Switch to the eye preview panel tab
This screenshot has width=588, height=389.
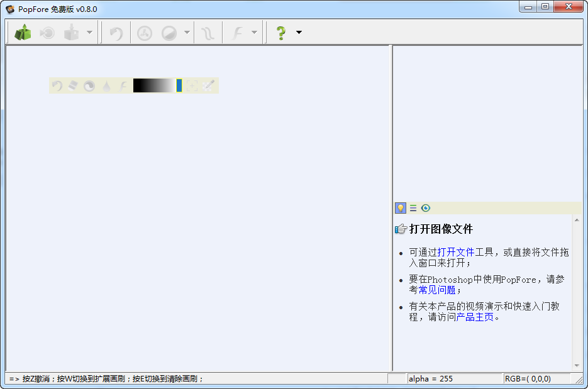click(426, 208)
